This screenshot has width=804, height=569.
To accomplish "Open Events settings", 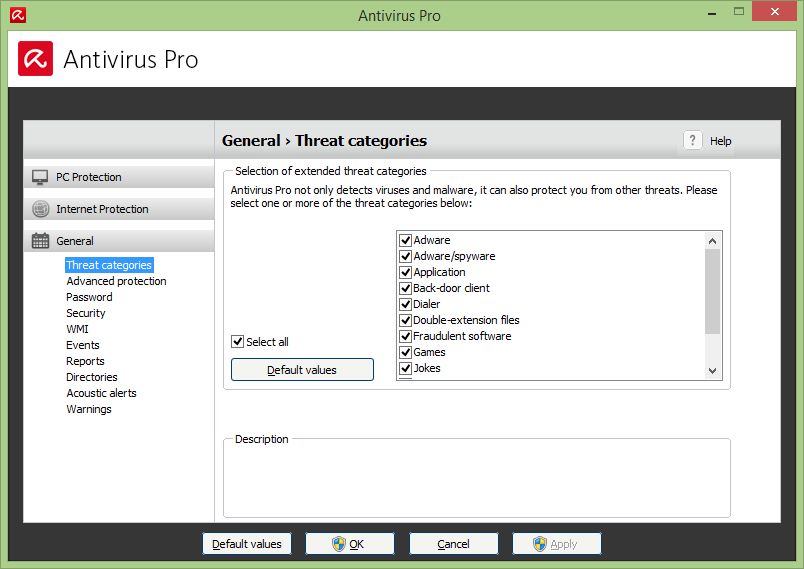I will click(x=83, y=345).
